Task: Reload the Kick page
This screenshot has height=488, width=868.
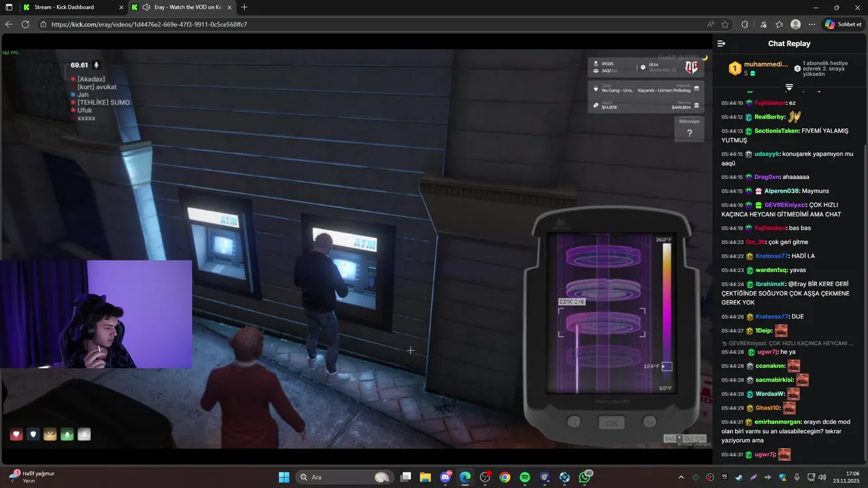Action: [x=25, y=24]
